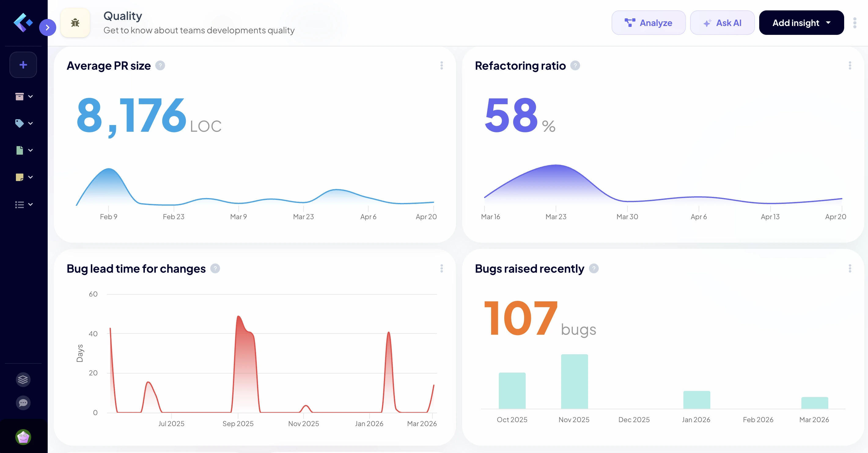This screenshot has width=868, height=453.
Task: Click the Sep 2025 axis label
Action: click(238, 424)
